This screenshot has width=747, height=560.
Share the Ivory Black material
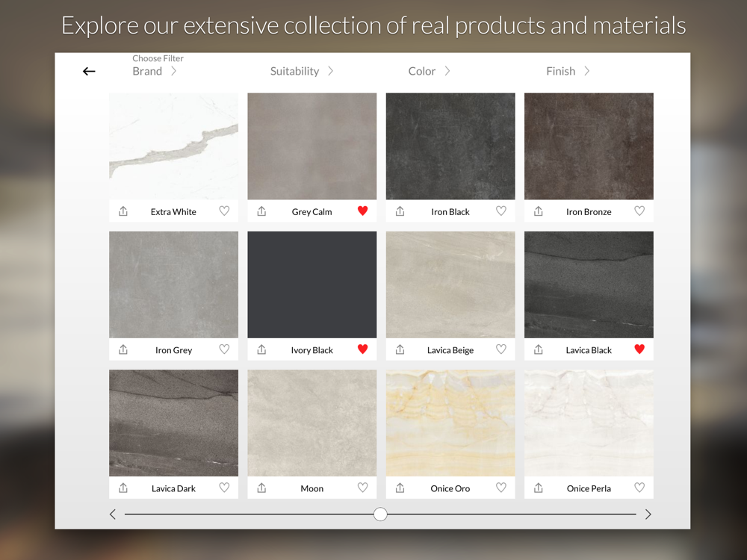click(261, 349)
